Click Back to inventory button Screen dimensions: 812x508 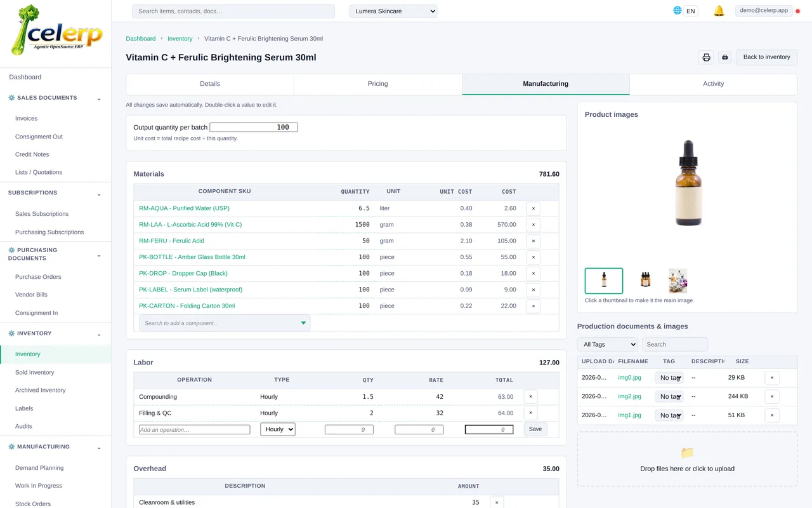click(x=766, y=57)
